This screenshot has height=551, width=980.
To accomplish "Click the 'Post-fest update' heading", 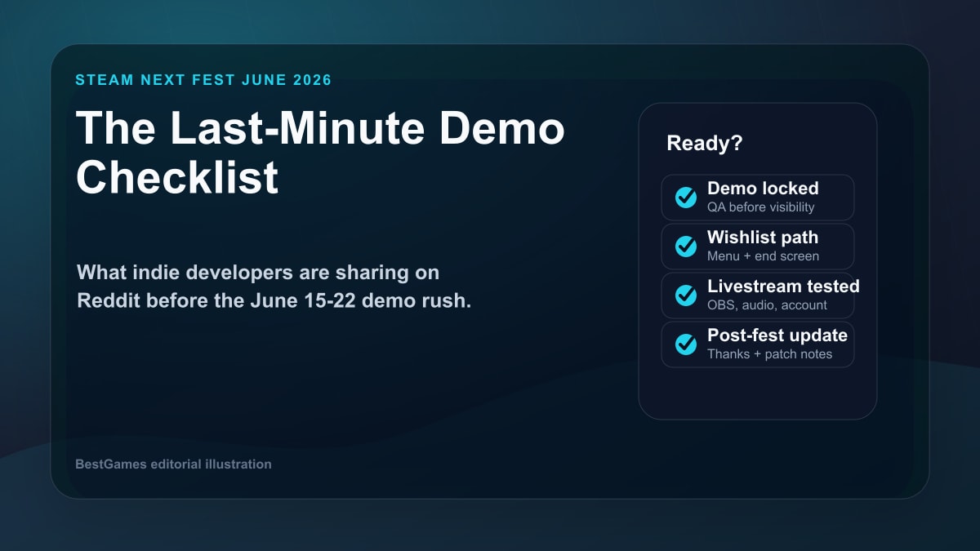I will pos(777,335).
